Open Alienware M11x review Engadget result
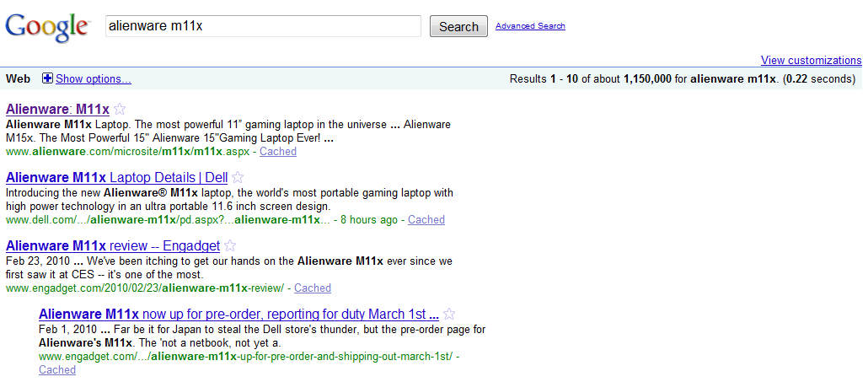The image size is (868, 382). point(113,245)
